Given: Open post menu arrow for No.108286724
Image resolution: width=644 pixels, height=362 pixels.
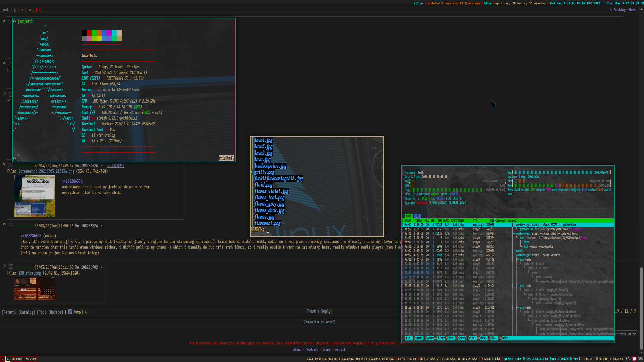Looking at the screenshot, I should 102,226.
